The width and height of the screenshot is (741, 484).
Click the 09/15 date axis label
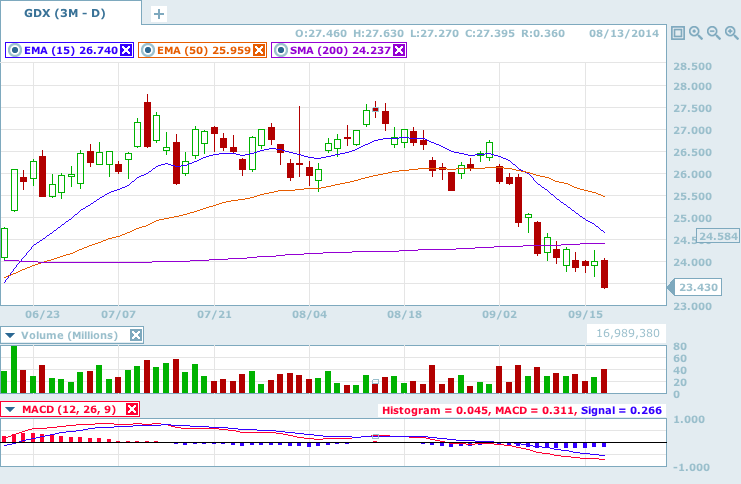(585, 314)
